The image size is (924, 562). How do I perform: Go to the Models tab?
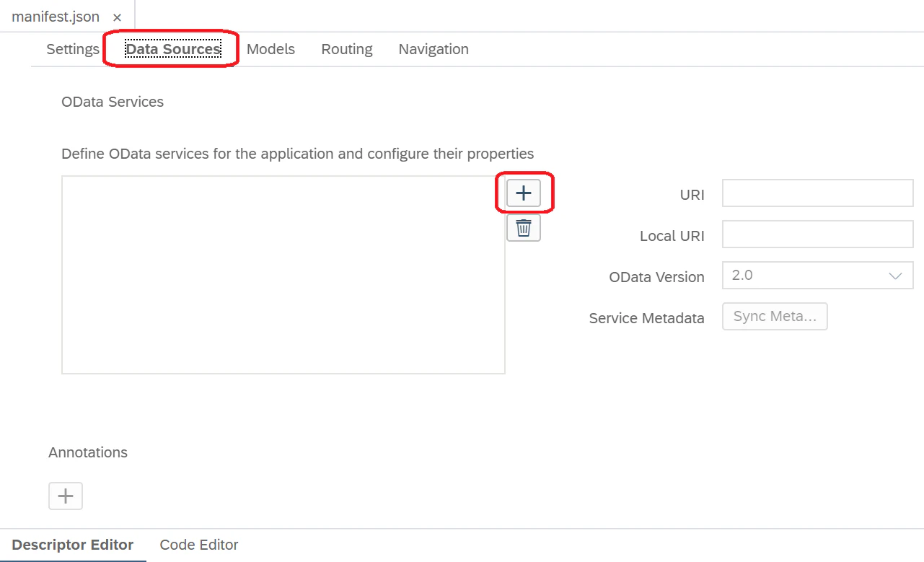pos(270,49)
